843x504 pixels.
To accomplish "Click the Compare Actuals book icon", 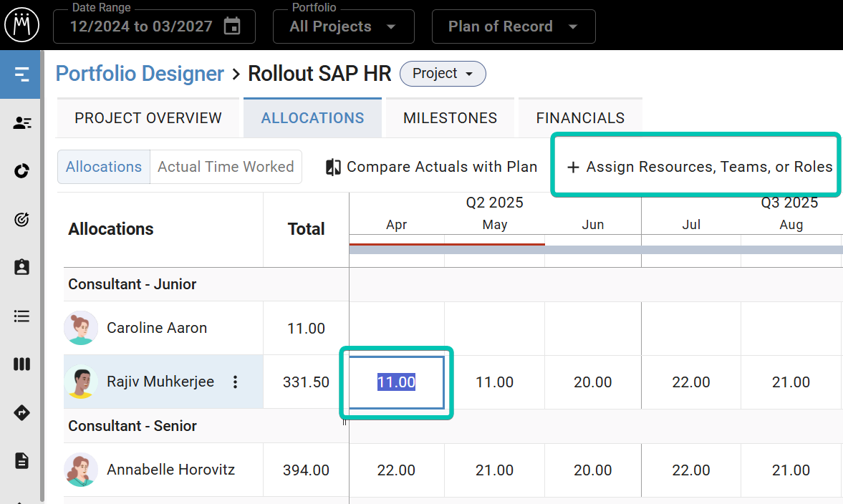I will (x=333, y=167).
